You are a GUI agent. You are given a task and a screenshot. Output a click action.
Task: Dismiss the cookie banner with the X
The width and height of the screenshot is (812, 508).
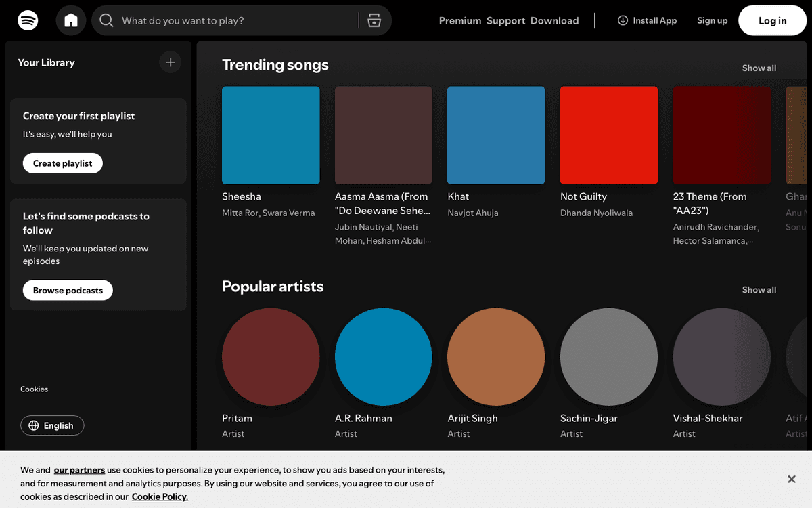point(791,479)
